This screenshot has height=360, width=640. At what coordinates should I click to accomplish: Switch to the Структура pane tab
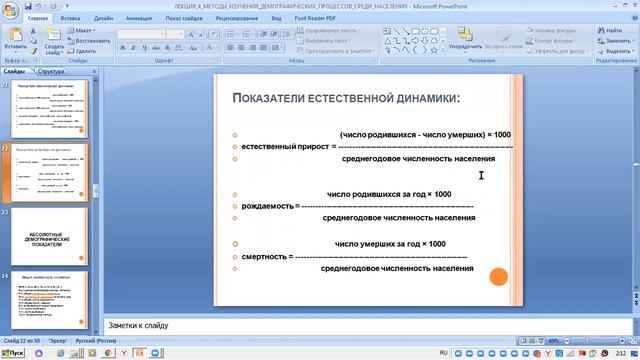[x=51, y=71]
